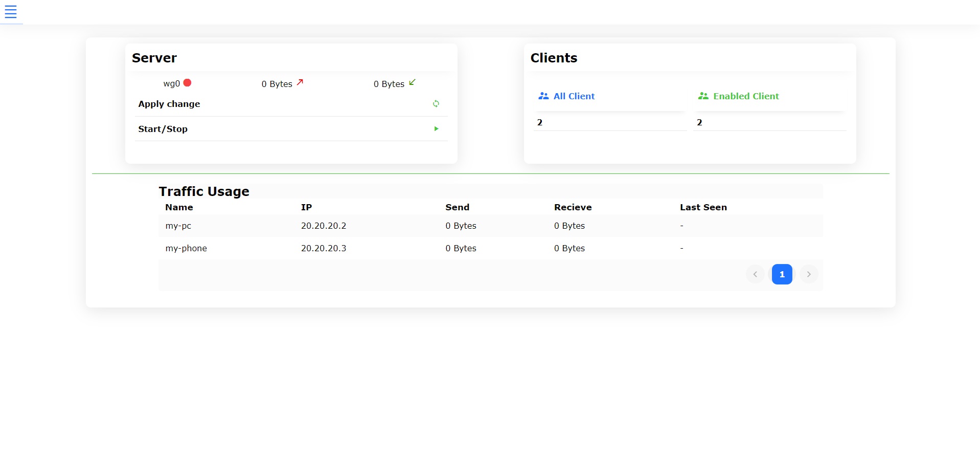Go to previous page in pagination

pyautogui.click(x=755, y=274)
